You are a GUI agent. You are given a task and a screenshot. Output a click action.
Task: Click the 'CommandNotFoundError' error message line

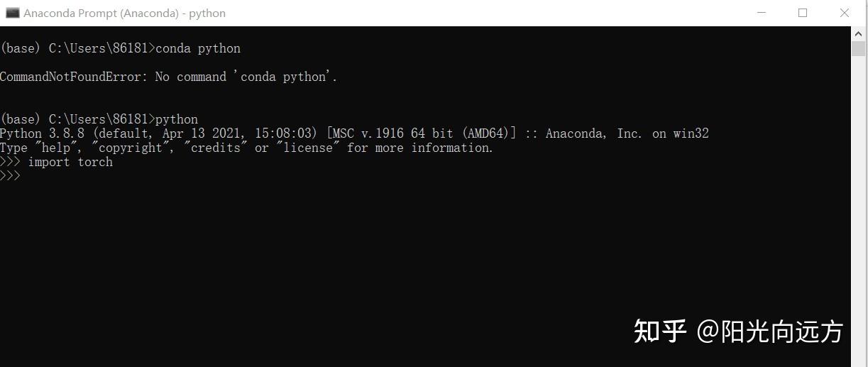click(x=169, y=77)
